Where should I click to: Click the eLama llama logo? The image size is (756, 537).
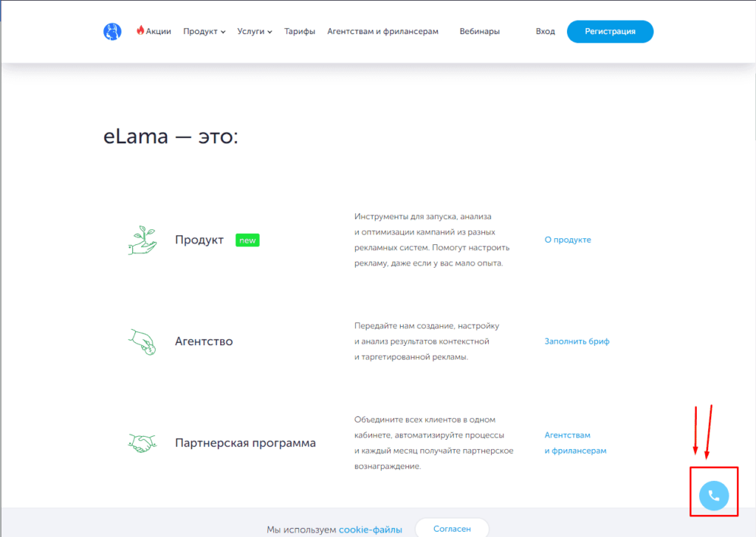tap(112, 32)
